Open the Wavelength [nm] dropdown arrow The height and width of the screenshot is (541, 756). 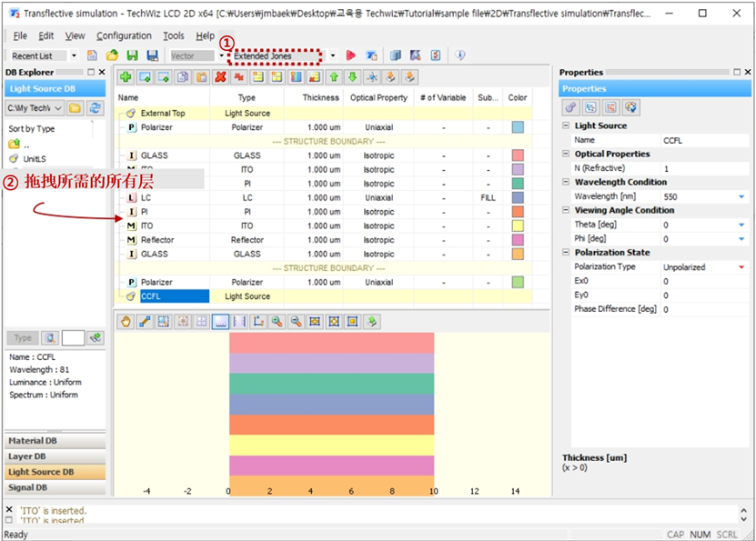pos(741,196)
